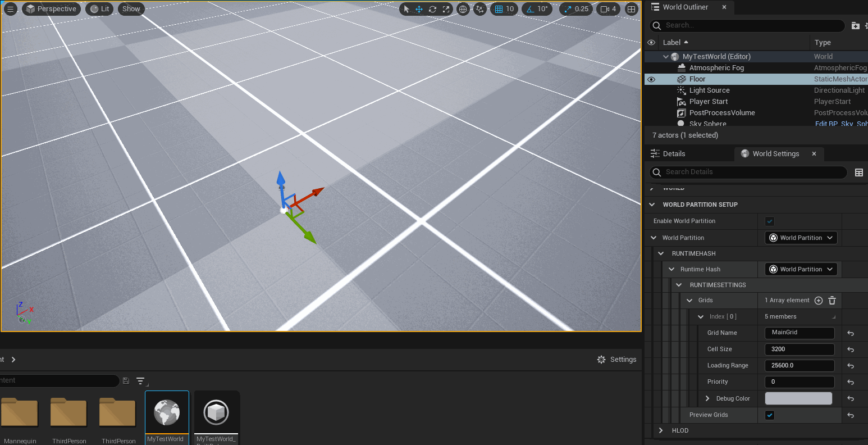
Task: Open the details property matrix grid icon
Action: (x=859, y=172)
